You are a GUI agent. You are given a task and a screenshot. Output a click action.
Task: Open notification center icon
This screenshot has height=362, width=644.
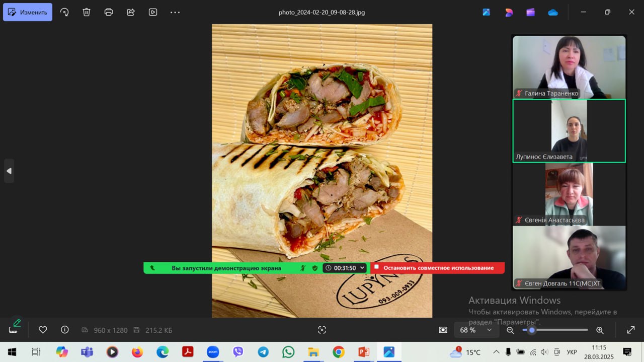(x=627, y=352)
